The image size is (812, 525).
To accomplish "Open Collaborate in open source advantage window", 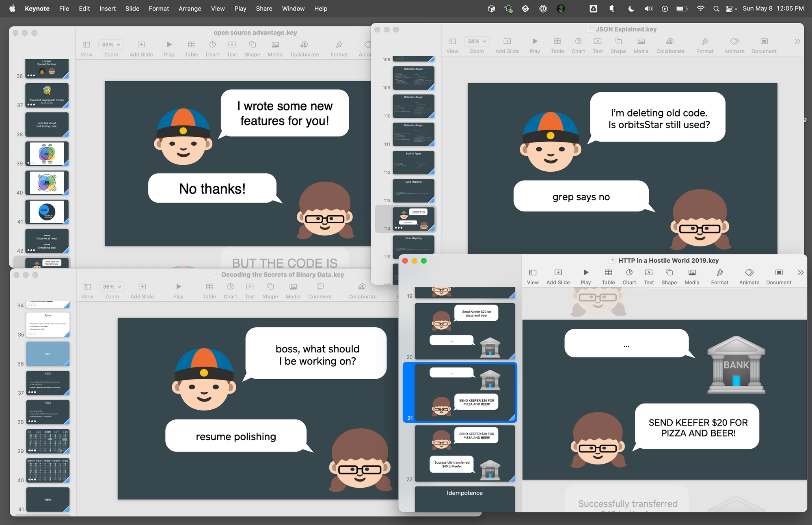I will pyautogui.click(x=304, y=49).
